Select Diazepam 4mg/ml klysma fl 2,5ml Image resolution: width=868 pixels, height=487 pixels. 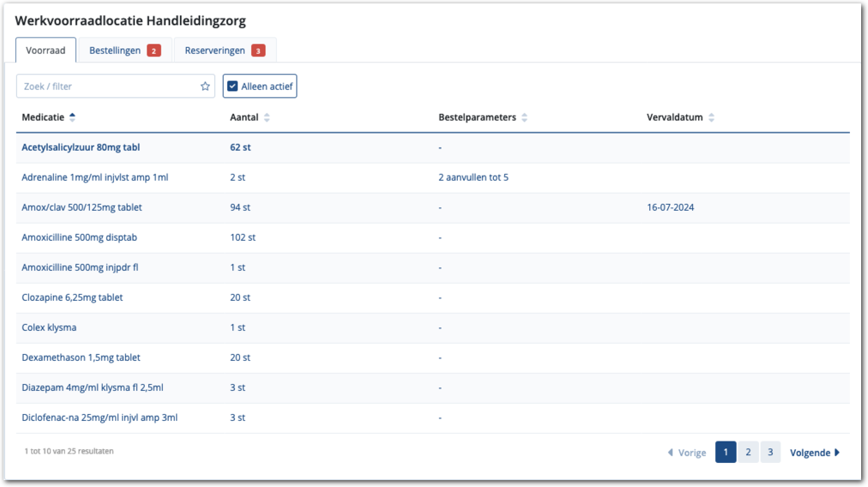pyautogui.click(x=93, y=388)
